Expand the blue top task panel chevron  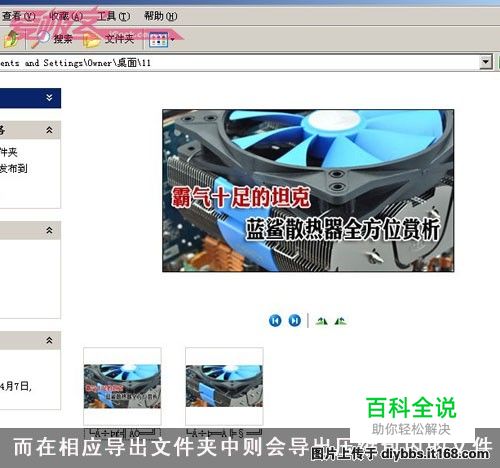click(49, 98)
